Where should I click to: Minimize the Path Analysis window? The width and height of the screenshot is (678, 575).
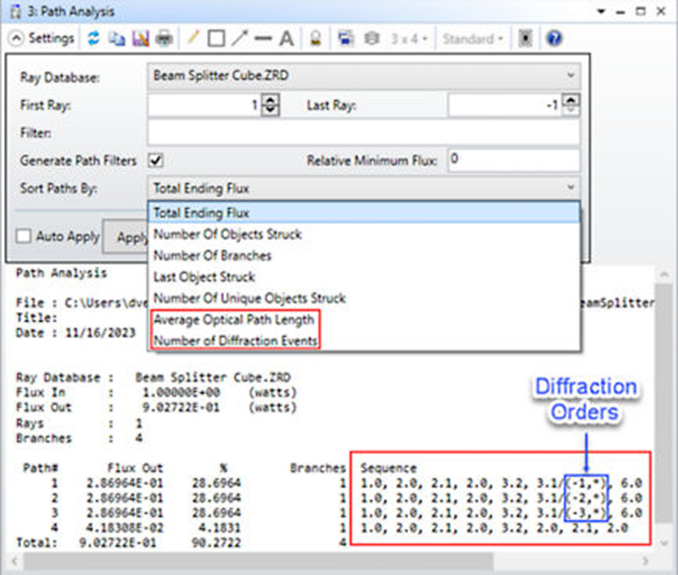click(620, 13)
